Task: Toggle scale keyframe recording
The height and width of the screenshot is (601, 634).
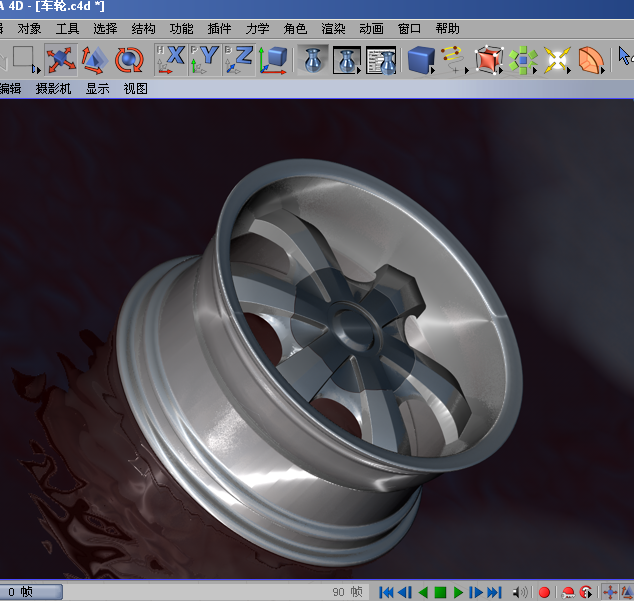Action: click(x=627, y=593)
